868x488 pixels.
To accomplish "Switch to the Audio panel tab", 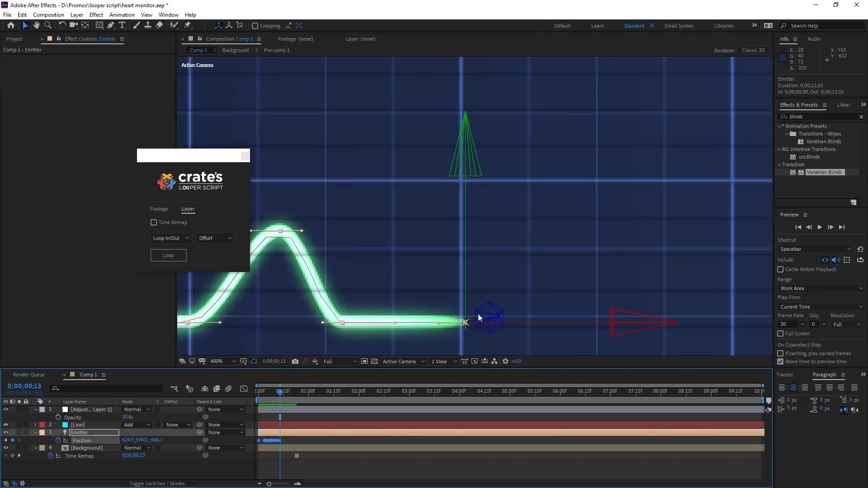I will [814, 39].
